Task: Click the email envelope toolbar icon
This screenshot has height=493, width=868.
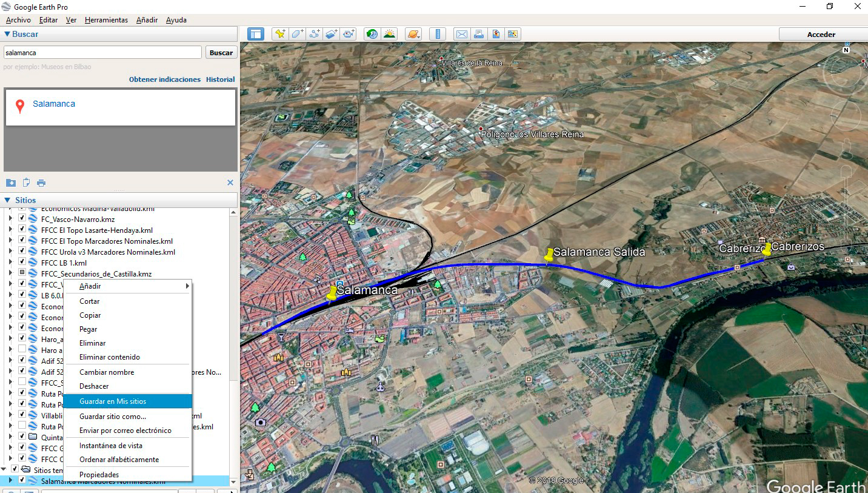Action: (461, 34)
